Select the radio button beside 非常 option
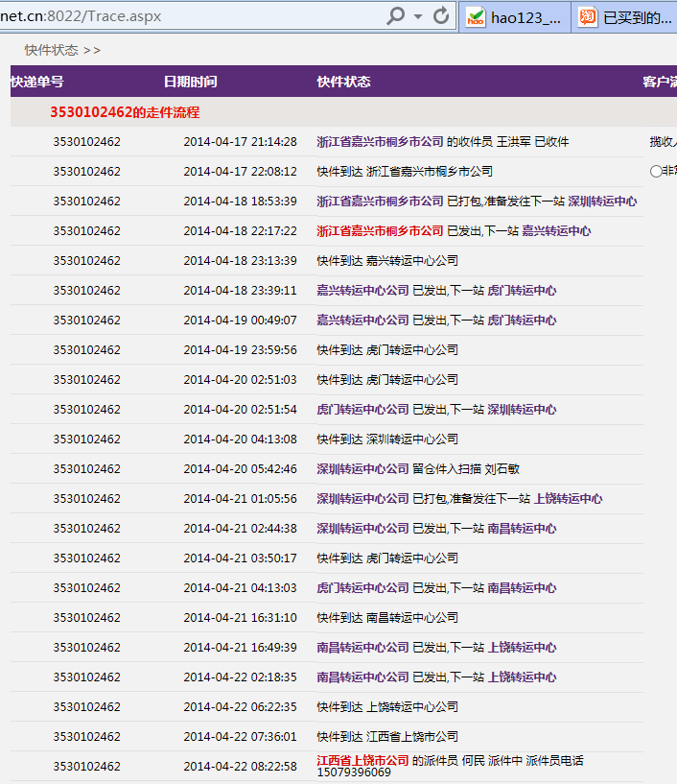 click(656, 172)
